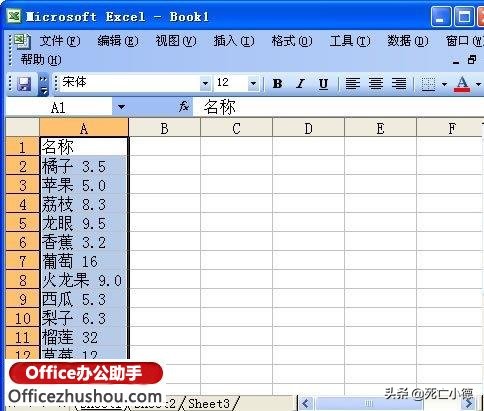Apply red font color A icon
Image resolution: width=484 pixels, height=411 pixels.
462,84
